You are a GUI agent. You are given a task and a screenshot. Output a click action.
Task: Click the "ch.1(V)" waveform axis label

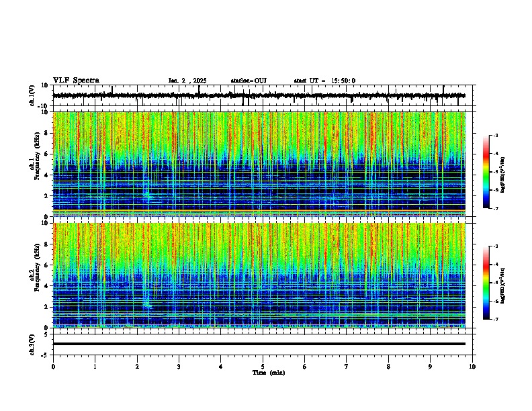(32, 95)
